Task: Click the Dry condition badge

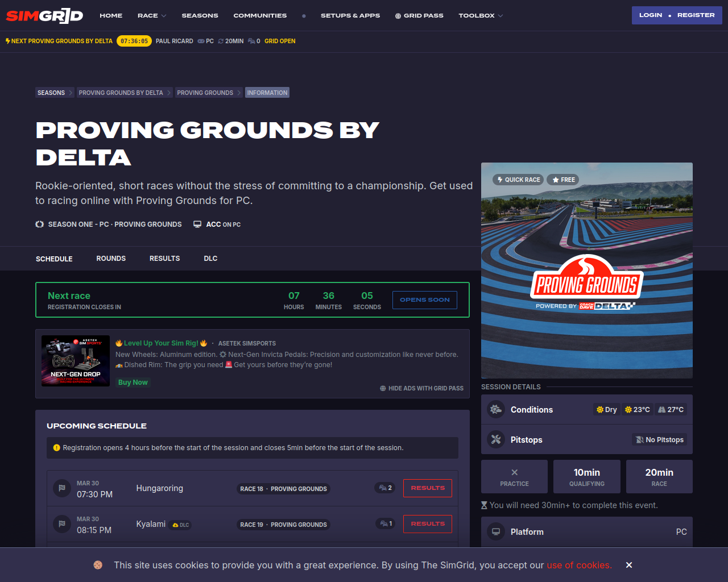Action: click(x=606, y=409)
